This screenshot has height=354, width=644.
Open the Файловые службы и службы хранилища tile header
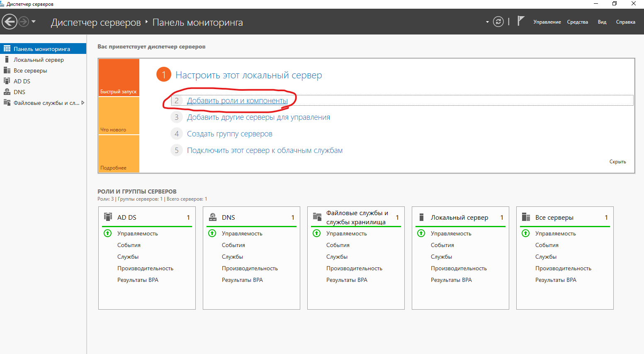pos(356,217)
